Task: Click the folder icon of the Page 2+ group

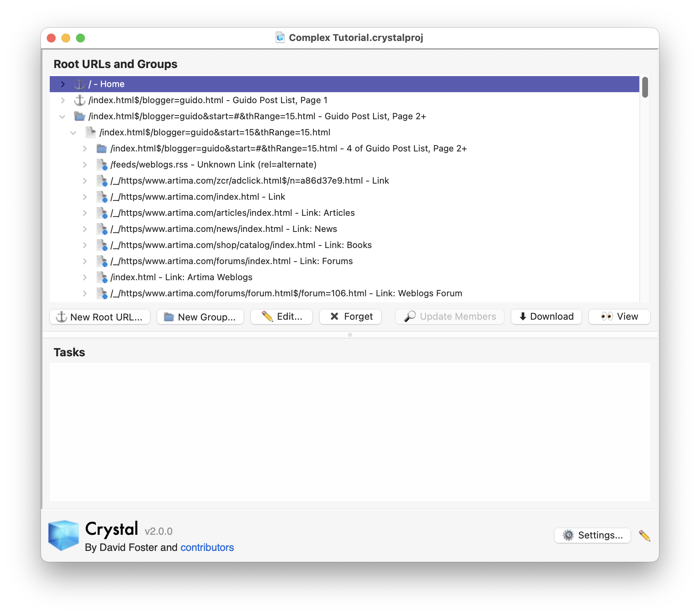Action: tap(79, 116)
